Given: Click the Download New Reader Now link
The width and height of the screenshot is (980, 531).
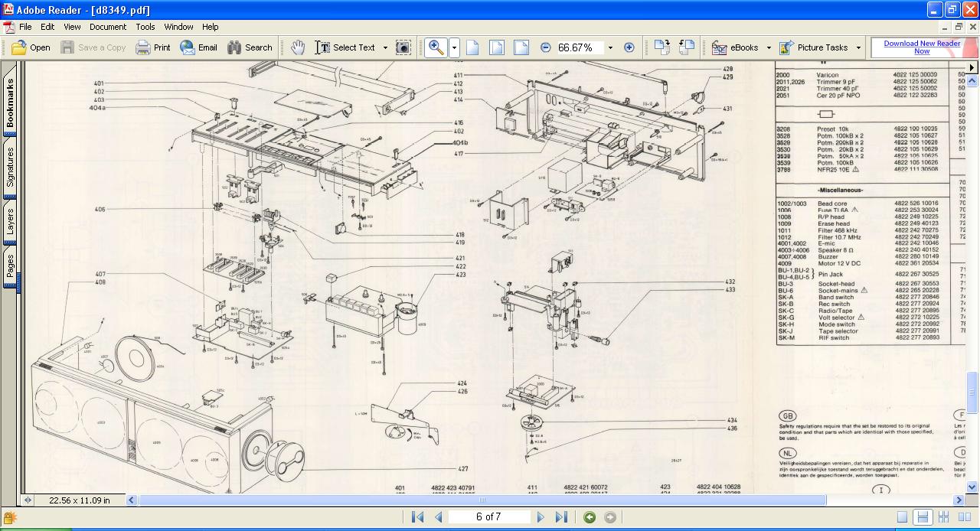Looking at the screenshot, I should (x=922, y=47).
